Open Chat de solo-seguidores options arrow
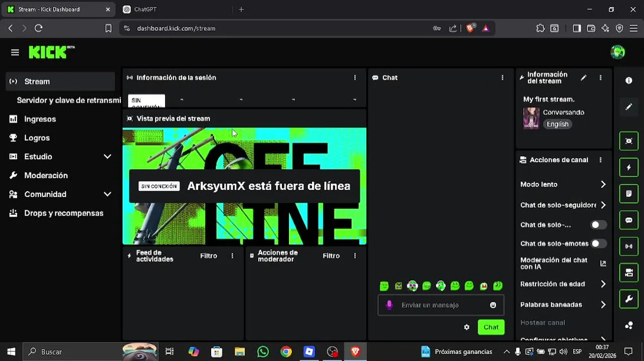Image resolution: width=644 pixels, height=361 pixels. point(603,205)
